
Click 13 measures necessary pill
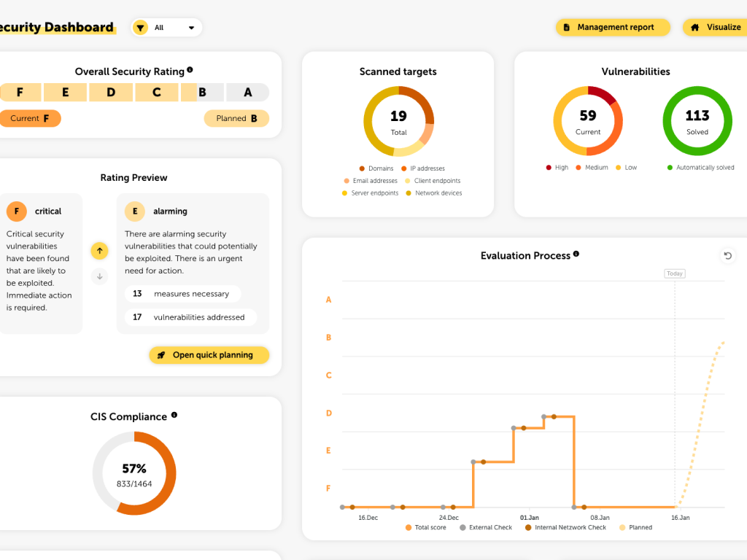pos(182,294)
